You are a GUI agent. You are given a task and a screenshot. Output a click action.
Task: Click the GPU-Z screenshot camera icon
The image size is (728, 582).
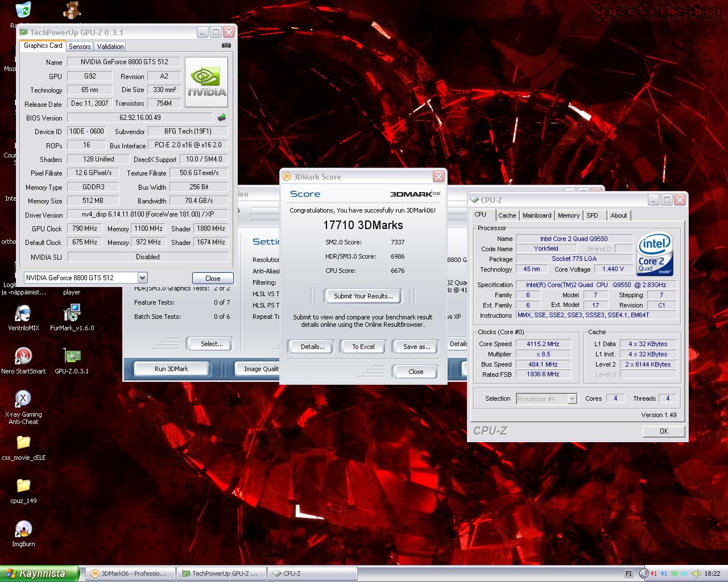pos(226,45)
